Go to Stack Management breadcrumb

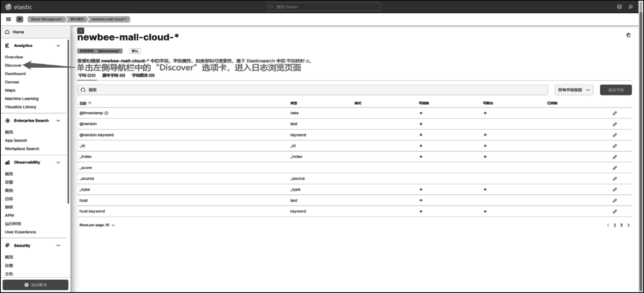pyautogui.click(x=46, y=19)
